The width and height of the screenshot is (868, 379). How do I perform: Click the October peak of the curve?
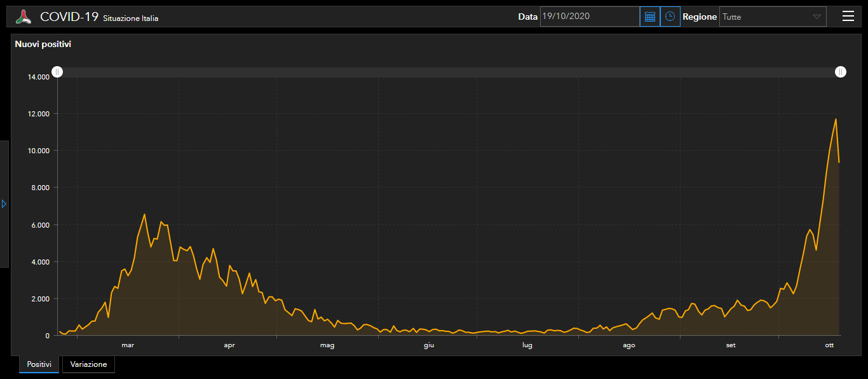[x=836, y=119]
